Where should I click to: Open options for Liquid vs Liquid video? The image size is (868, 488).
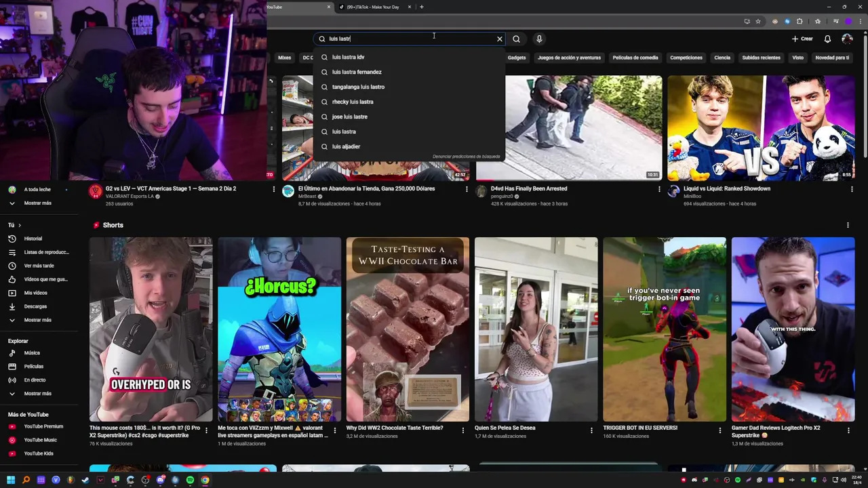[x=852, y=190]
